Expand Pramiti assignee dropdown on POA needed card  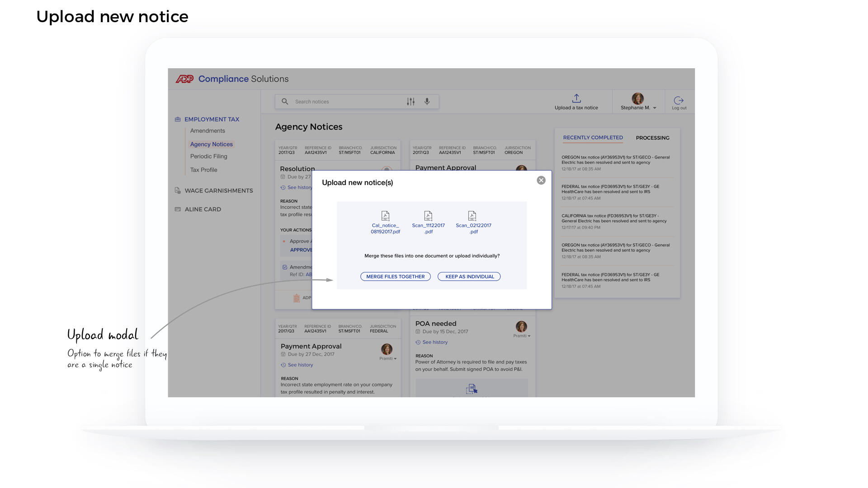coord(522,336)
